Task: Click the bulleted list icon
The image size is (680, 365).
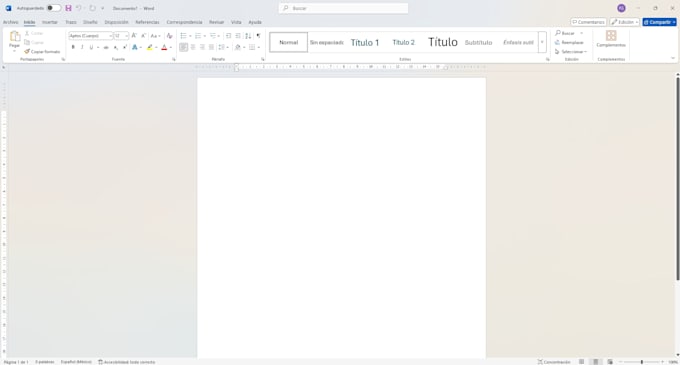Action: 183,36
